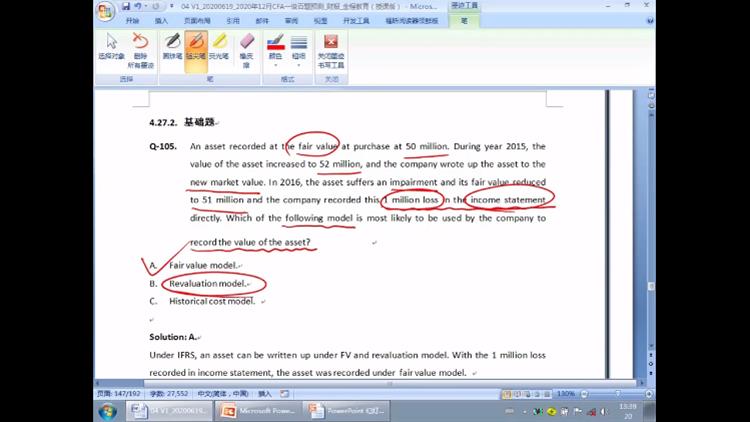This screenshot has width=750, height=422.
Task: Open the ink Weight (粗细) dropdown
Action: tap(298, 50)
